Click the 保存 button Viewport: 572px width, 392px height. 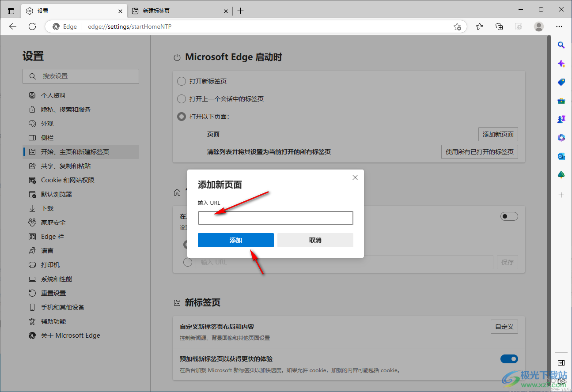click(x=508, y=262)
